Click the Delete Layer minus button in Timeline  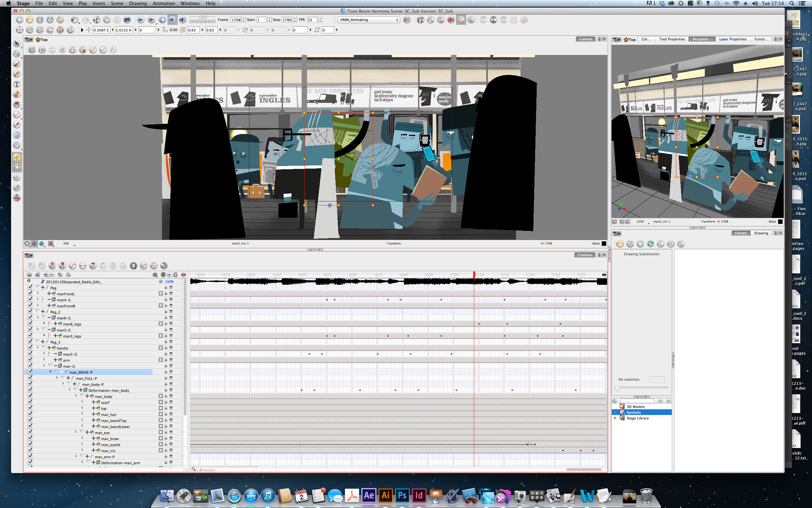52,275
